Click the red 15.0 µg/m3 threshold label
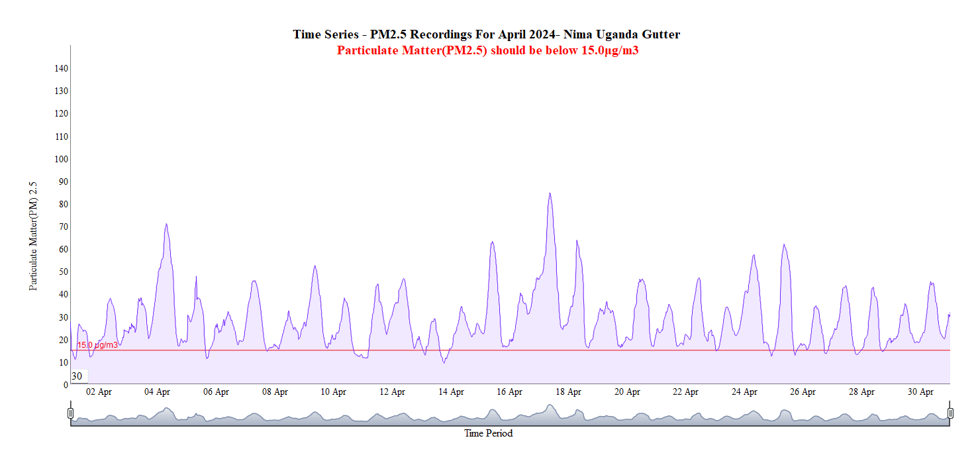Image resolution: width=980 pixels, height=465 pixels. pyautogui.click(x=97, y=345)
